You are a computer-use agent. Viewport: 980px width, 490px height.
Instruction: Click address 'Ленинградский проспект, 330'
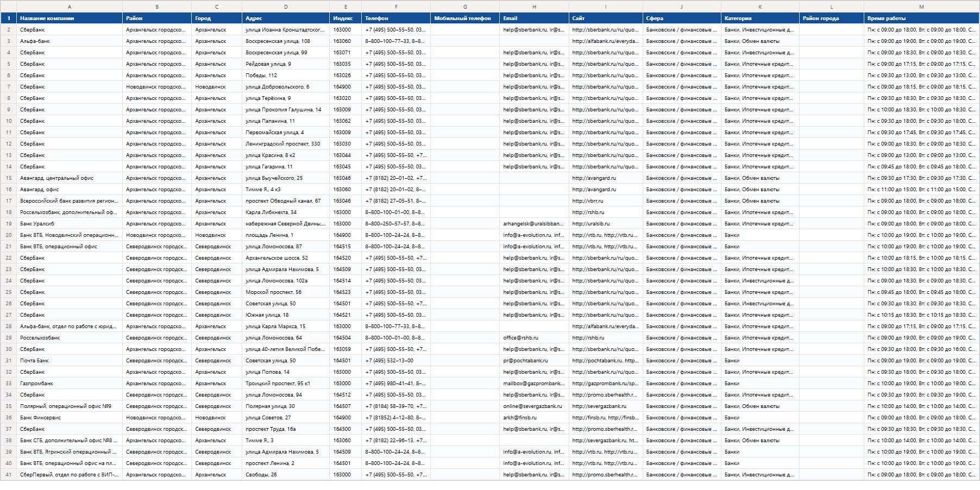point(286,144)
